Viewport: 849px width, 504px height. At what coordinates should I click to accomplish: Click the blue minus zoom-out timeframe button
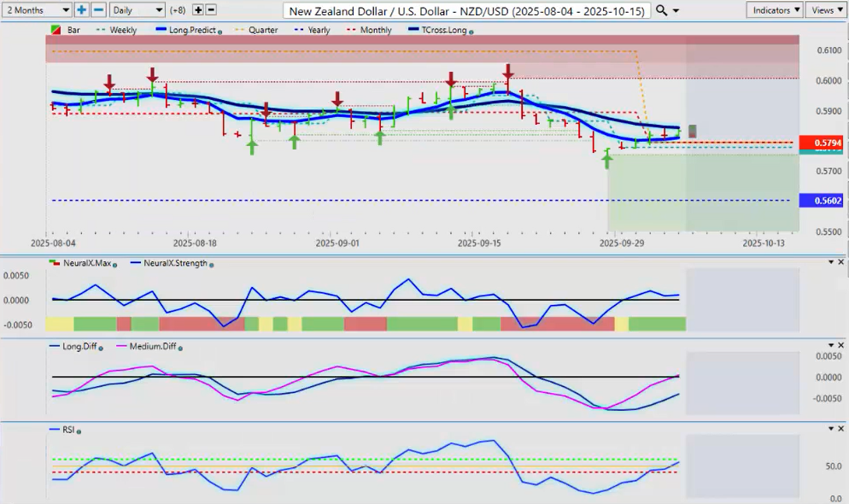[98, 10]
